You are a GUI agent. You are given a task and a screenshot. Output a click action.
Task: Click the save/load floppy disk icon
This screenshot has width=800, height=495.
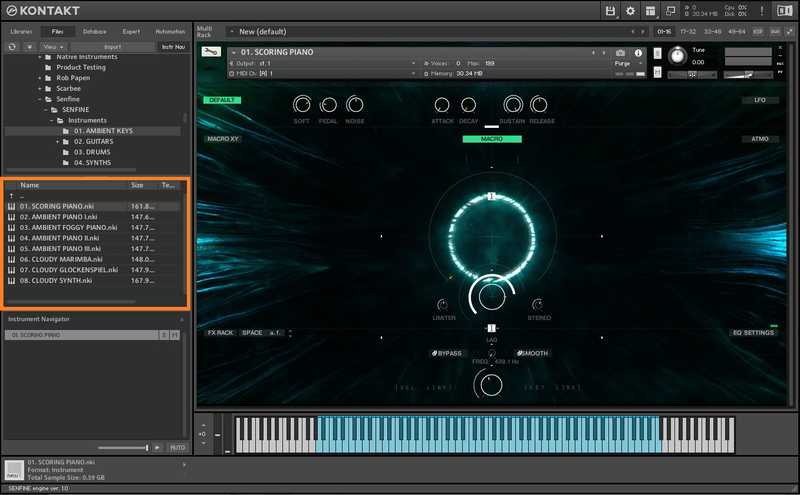point(610,11)
